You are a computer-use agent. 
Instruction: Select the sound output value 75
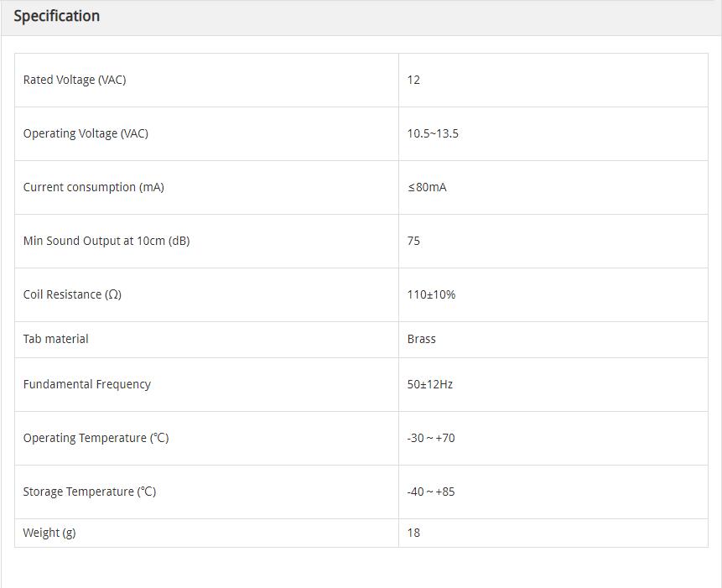pos(413,241)
